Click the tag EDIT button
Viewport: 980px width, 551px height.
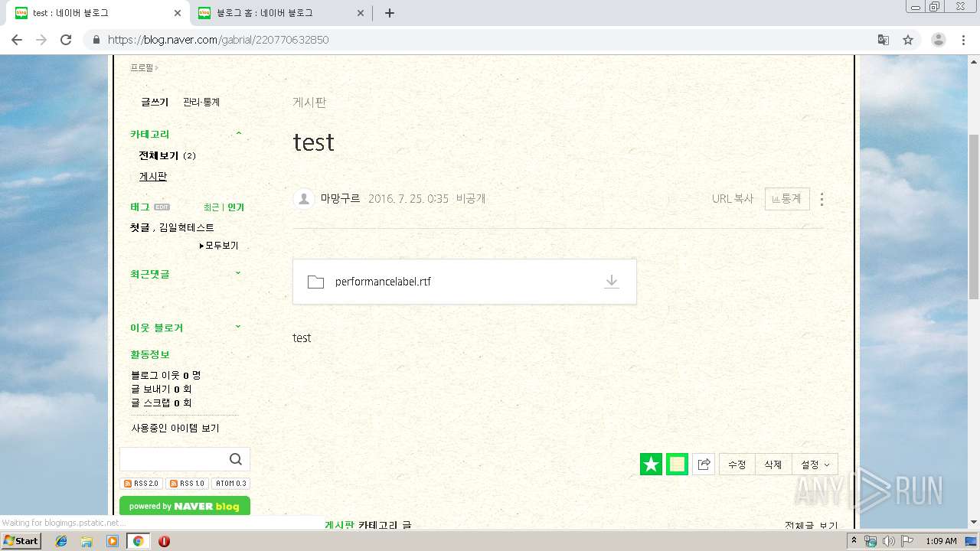tap(162, 207)
